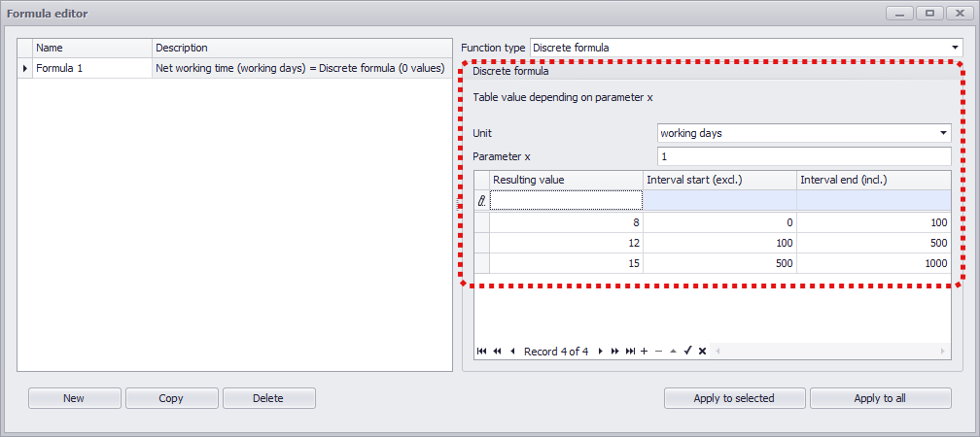Click Apply to selected button

pos(734,398)
